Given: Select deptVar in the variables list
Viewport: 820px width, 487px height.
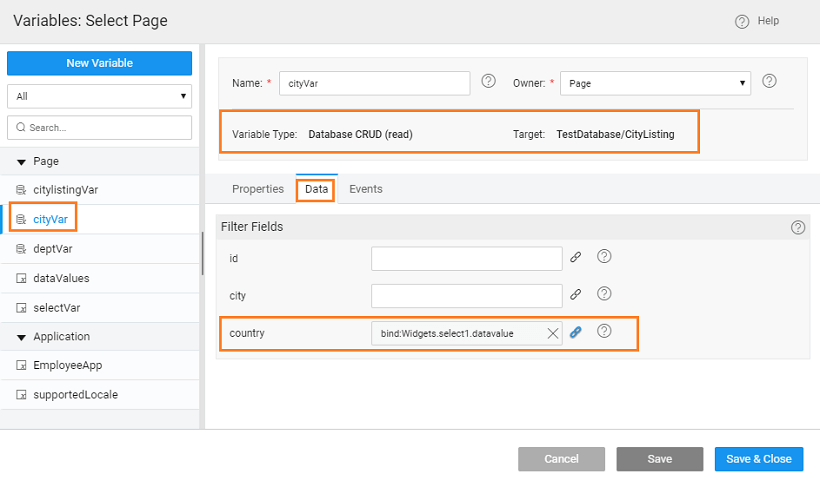Looking at the screenshot, I should click(53, 248).
